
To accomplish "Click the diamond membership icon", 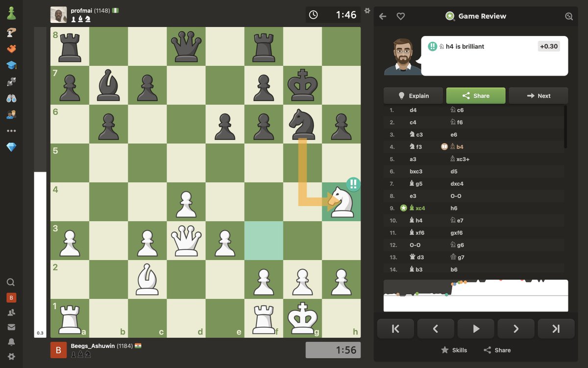I will (x=11, y=147).
